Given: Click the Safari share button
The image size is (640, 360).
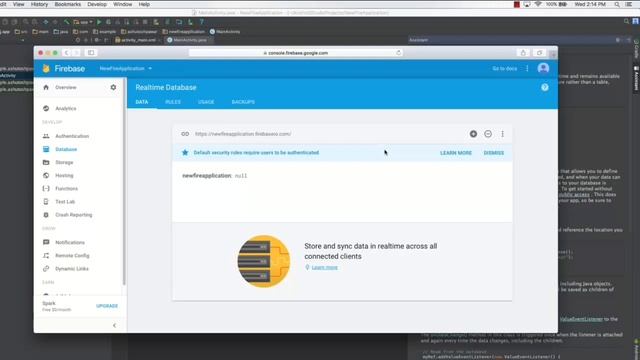Looking at the screenshot, I should point(523,53).
